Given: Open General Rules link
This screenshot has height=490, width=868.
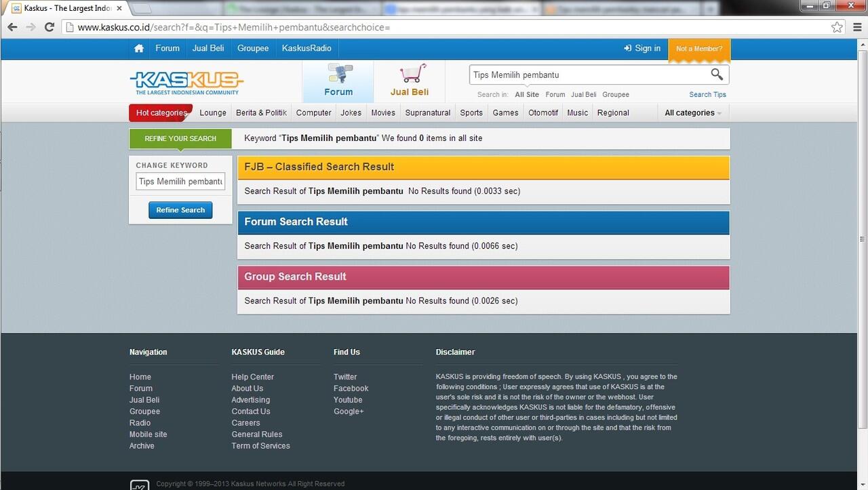Looking at the screenshot, I should pos(256,434).
